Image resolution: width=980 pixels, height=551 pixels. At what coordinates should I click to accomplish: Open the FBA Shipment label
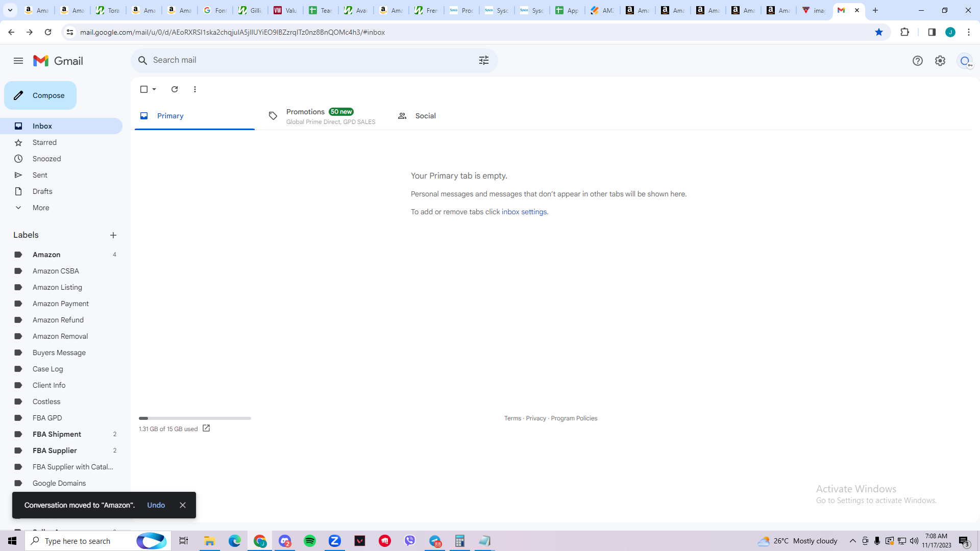click(x=61, y=434)
